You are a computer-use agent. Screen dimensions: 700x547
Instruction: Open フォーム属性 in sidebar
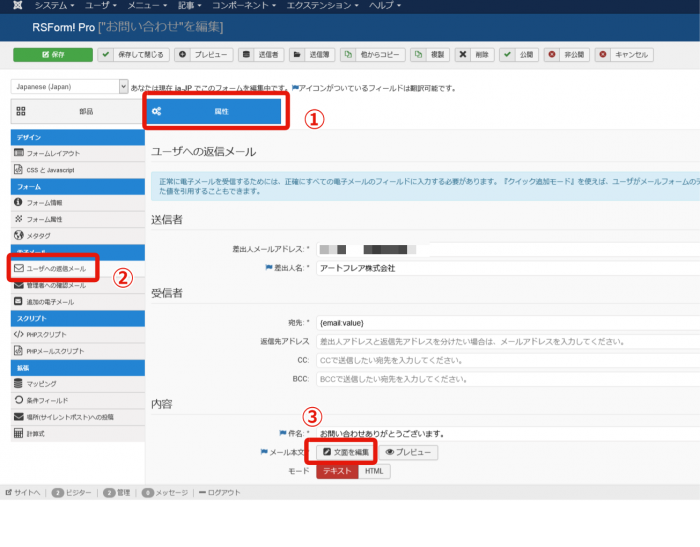pos(78,219)
